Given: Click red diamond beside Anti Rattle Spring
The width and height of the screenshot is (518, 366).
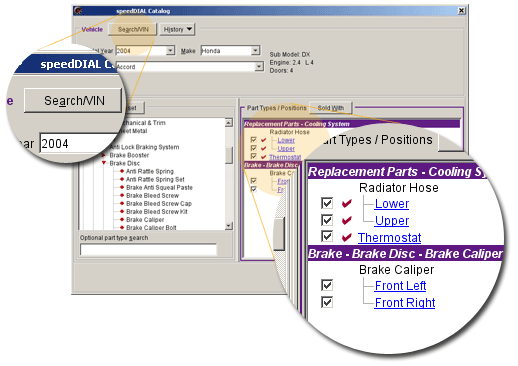Looking at the screenshot, I should click(x=122, y=171).
